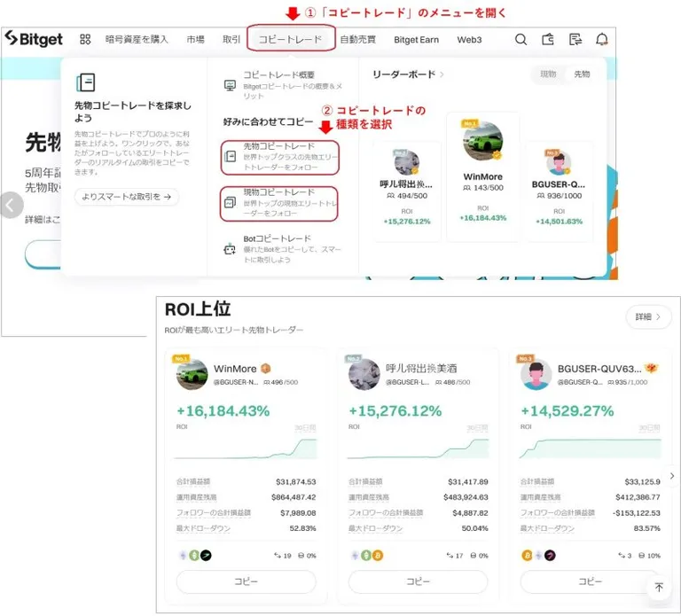This screenshot has width=681, height=616.
Task: Open 呼儿将出换美酒 avatar in ROI card
Action: (364, 374)
